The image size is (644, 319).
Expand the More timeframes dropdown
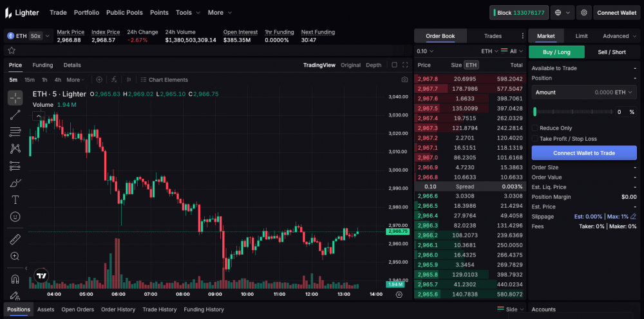pyautogui.click(x=76, y=80)
